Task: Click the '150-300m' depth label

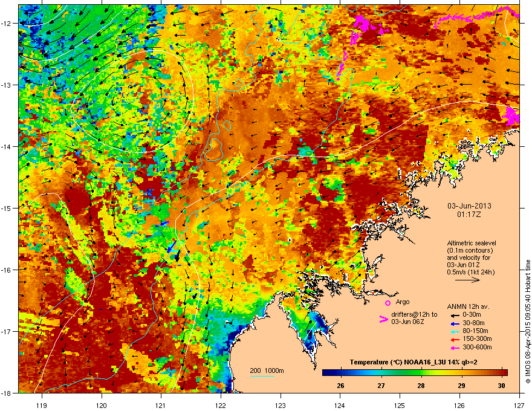Action: pos(477,338)
